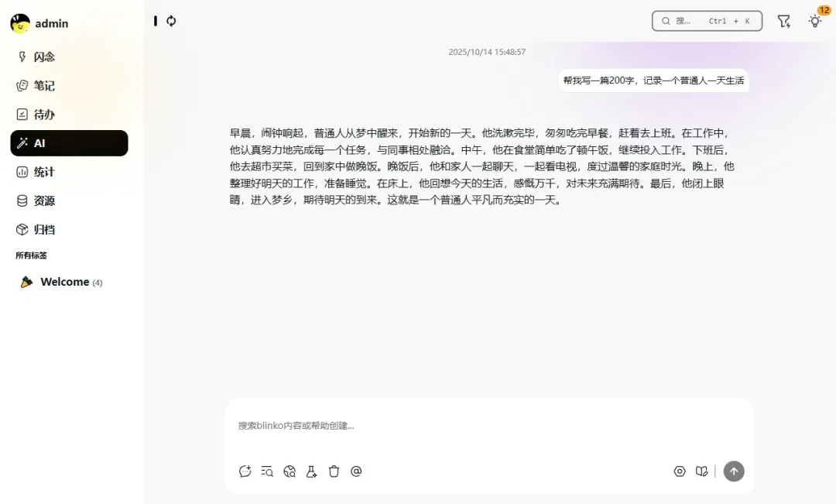Viewport: 836px width, 504px height.
Task: Toggle web search with the globe icon
Action: [x=289, y=471]
